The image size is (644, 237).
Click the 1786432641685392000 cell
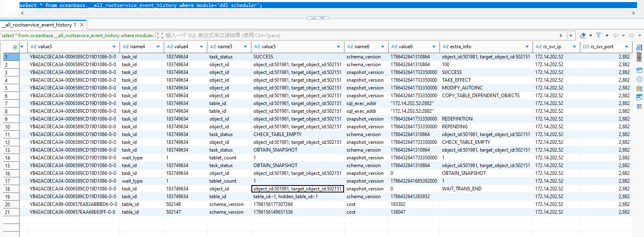(x=414, y=181)
